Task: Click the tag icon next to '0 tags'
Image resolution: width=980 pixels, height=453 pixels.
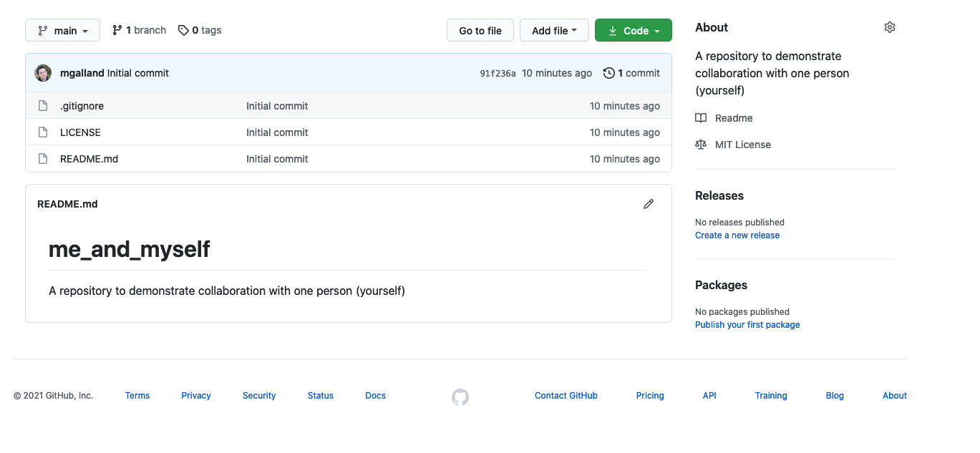Action: 183,30
